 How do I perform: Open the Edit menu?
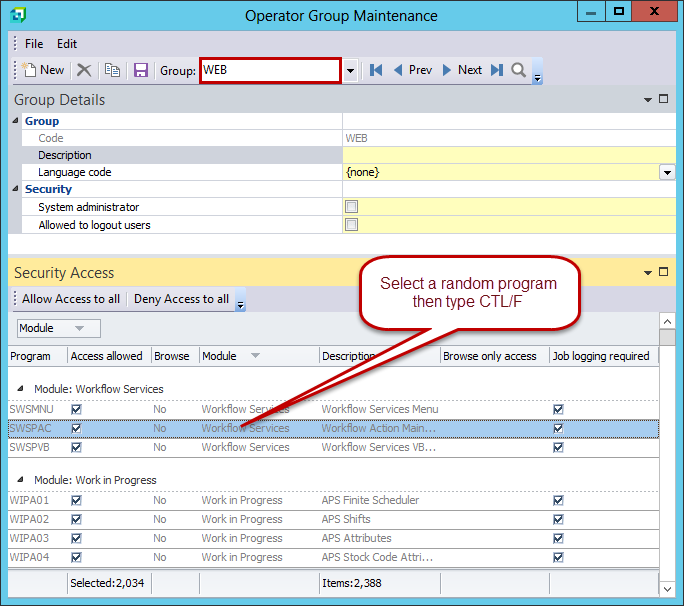click(67, 44)
